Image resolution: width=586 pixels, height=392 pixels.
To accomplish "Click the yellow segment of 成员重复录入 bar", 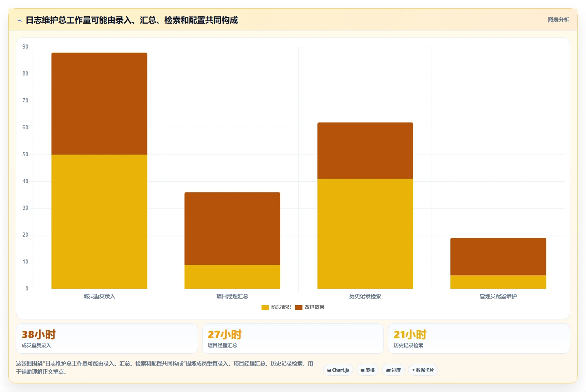I will [x=99, y=221].
